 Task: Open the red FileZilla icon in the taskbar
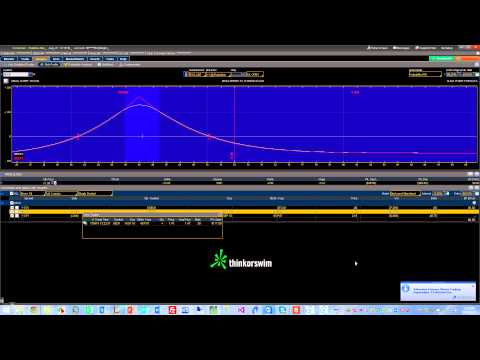[172, 310]
